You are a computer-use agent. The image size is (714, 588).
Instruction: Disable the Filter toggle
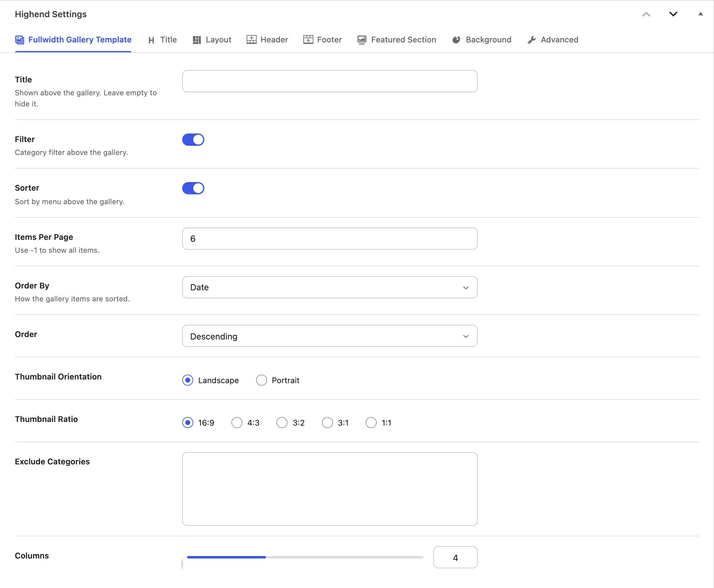[193, 140]
